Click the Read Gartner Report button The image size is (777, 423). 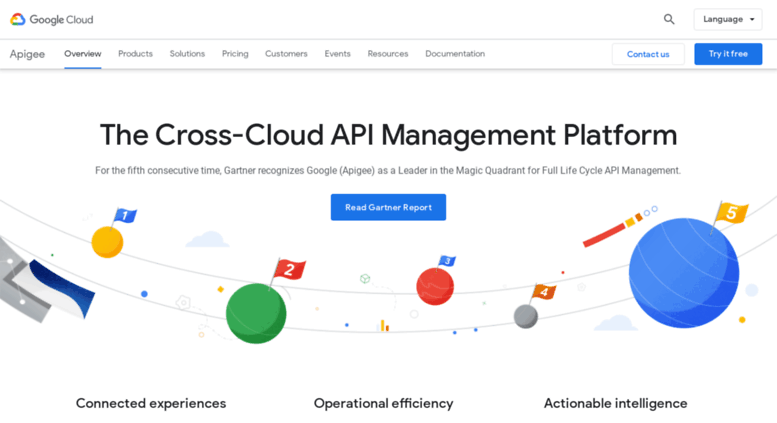[x=388, y=207]
